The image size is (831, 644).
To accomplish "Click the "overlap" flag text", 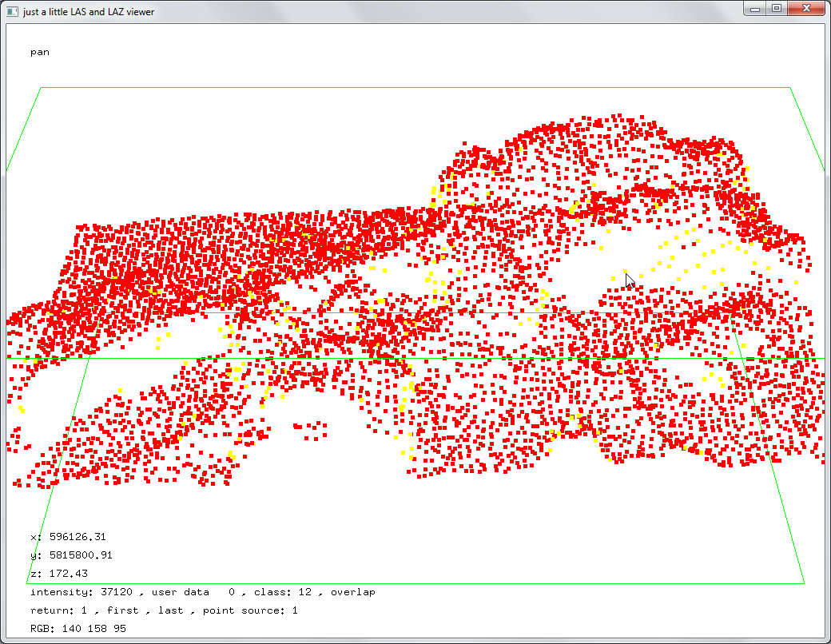I will coord(352,592).
